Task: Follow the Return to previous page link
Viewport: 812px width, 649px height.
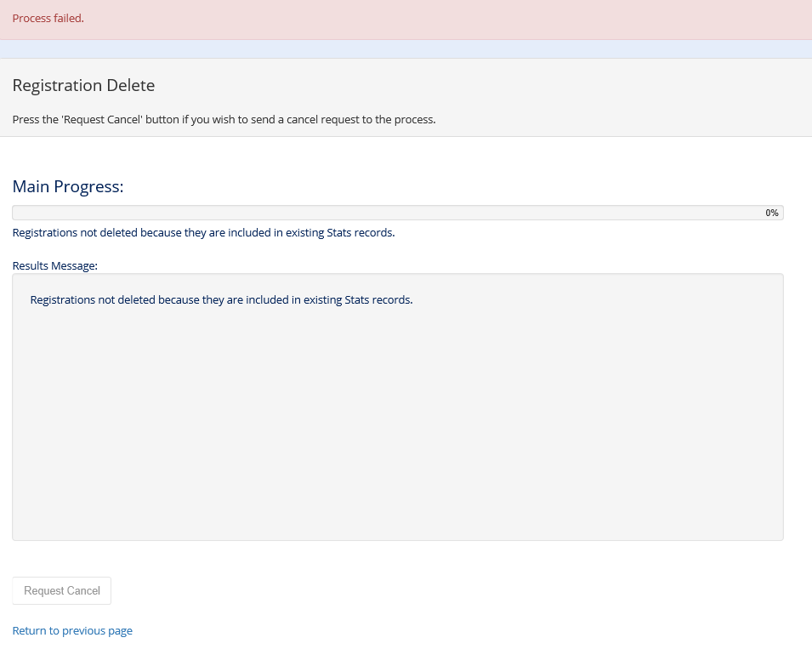Action: 72,630
